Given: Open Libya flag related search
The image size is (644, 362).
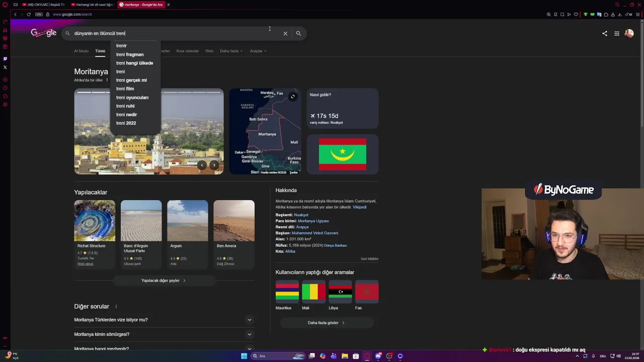Looking at the screenshot, I should point(340,292).
